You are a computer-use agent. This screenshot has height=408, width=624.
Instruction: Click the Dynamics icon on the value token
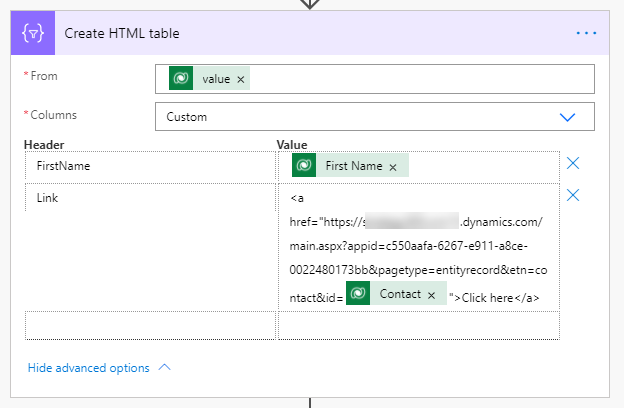(x=181, y=78)
